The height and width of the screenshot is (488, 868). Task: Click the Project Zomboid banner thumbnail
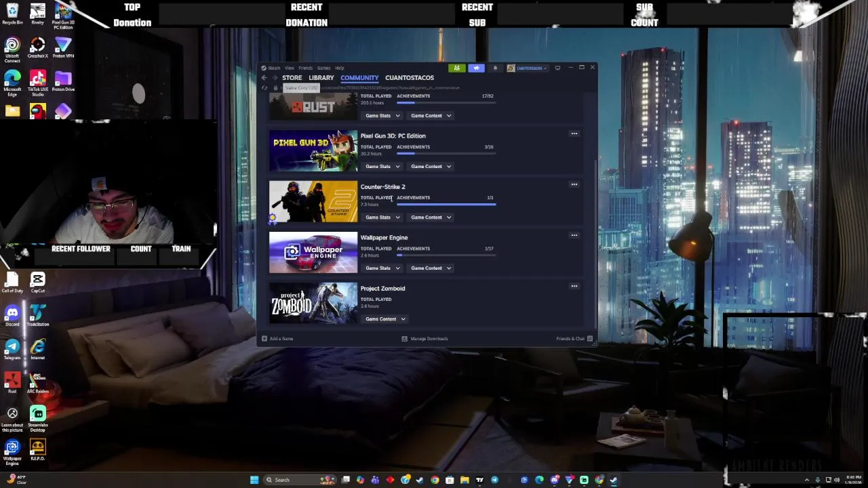click(x=313, y=303)
